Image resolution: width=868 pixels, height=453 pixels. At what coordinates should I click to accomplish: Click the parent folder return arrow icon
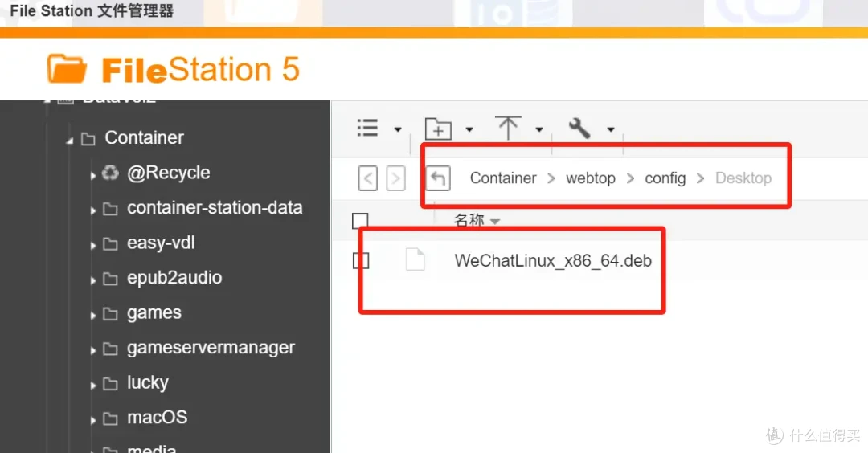[438, 178]
